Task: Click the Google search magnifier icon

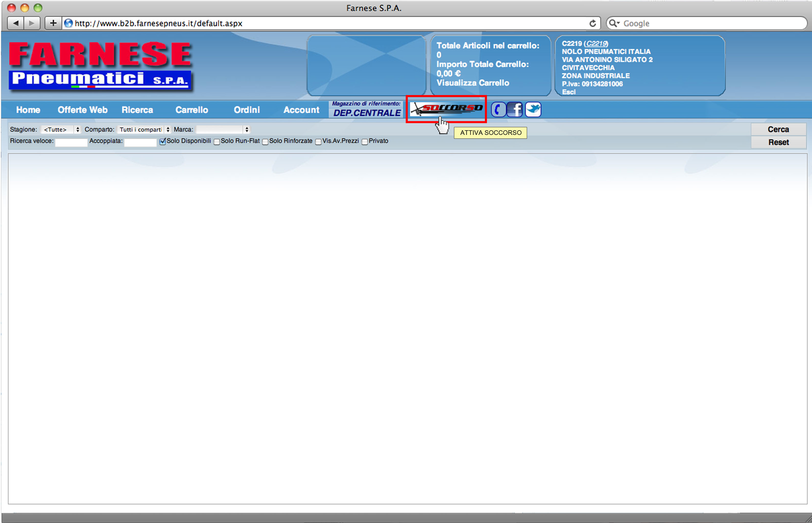Action: (x=614, y=23)
